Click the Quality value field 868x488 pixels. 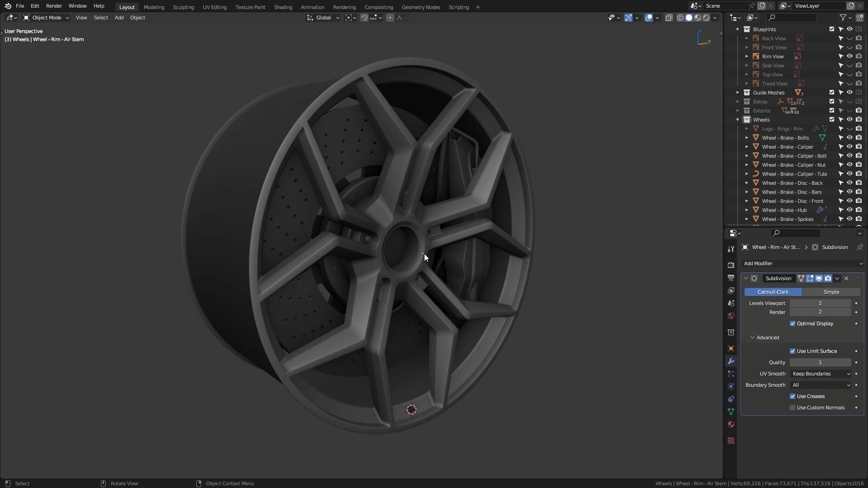(820, 362)
